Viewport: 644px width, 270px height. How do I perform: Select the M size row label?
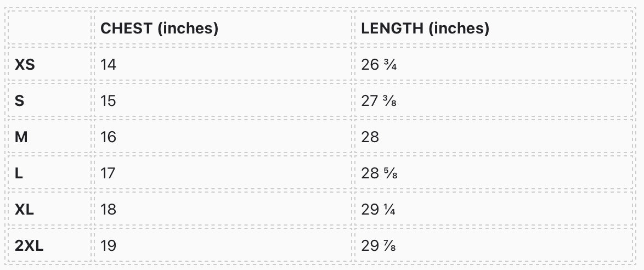click(21, 137)
